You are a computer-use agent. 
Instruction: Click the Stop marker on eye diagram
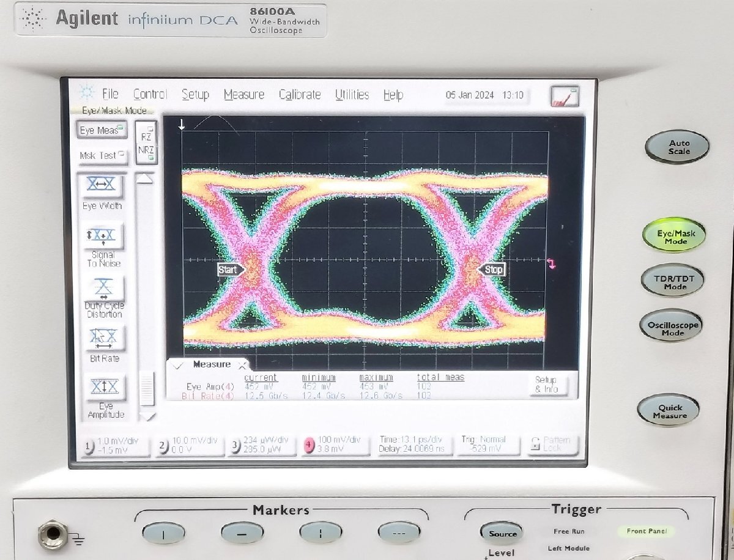[492, 270]
